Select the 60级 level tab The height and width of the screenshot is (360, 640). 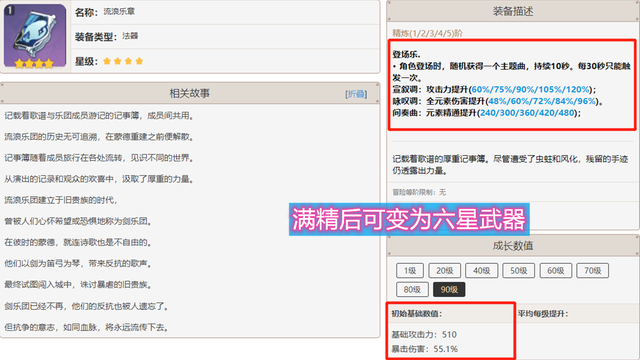tap(556, 271)
